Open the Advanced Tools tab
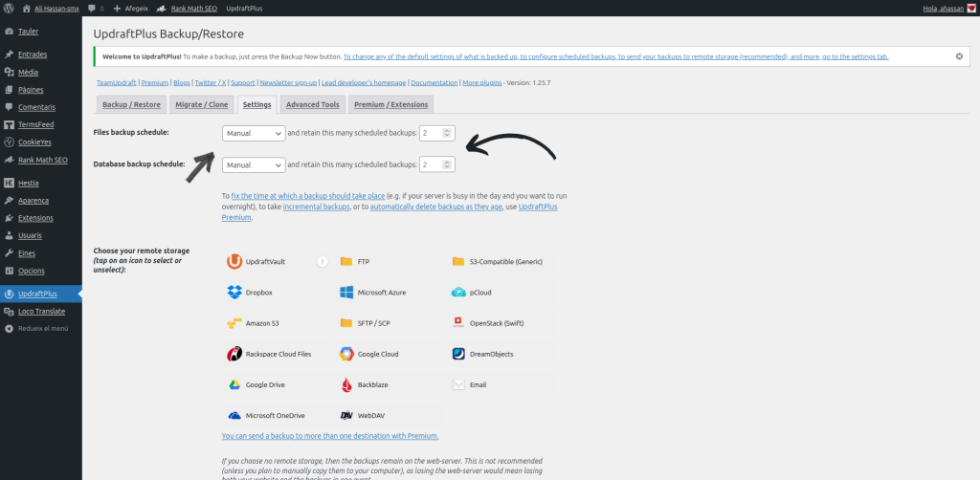The width and height of the screenshot is (980, 480). pyautogui.click(x=312, y=104)
